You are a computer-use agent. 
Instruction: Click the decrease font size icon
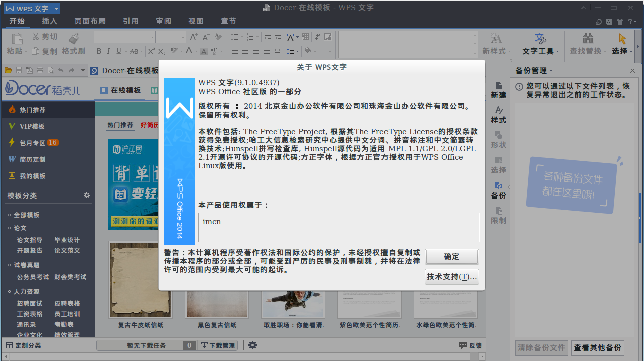point(206,37)
